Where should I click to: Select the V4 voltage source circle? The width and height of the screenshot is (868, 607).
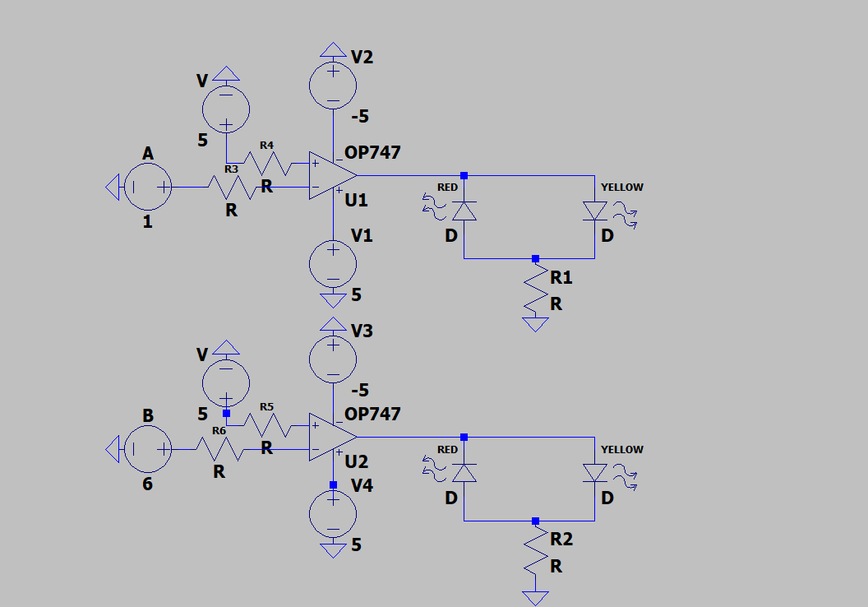(x=333, y=514)
